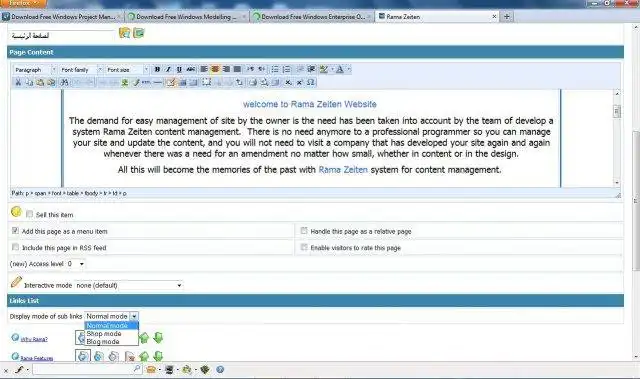Click the magnifier icon in bottom search bar

137,369
